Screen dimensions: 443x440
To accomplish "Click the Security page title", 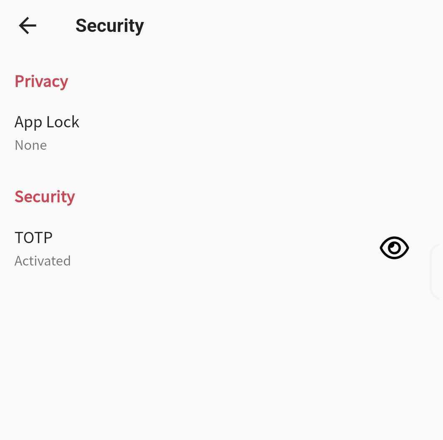I will point(110,26).
